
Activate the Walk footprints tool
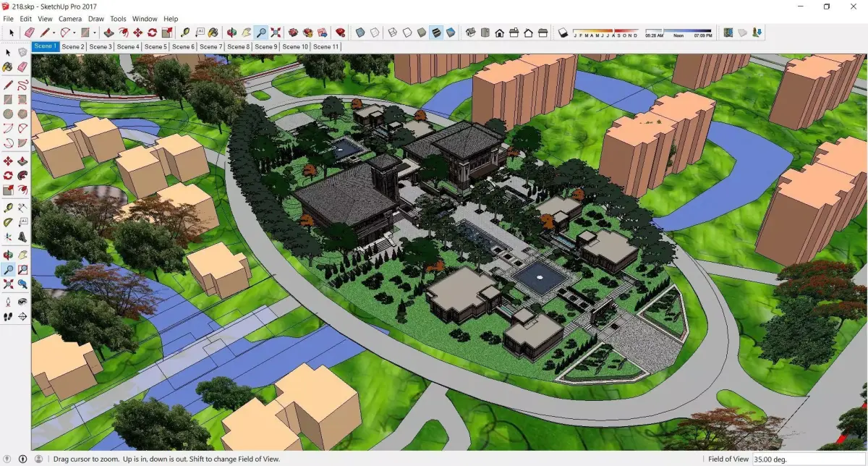coord(8,316)
